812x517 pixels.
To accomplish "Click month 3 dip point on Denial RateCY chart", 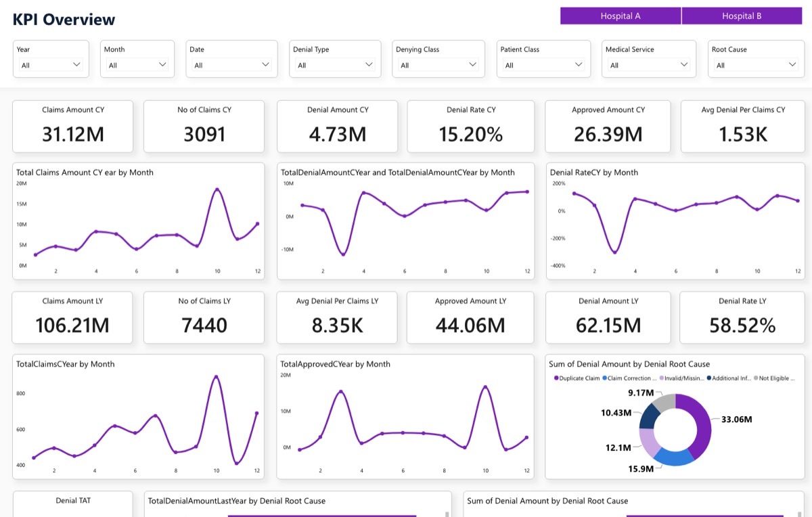I will pyautogui.click(x=615, y=252).
